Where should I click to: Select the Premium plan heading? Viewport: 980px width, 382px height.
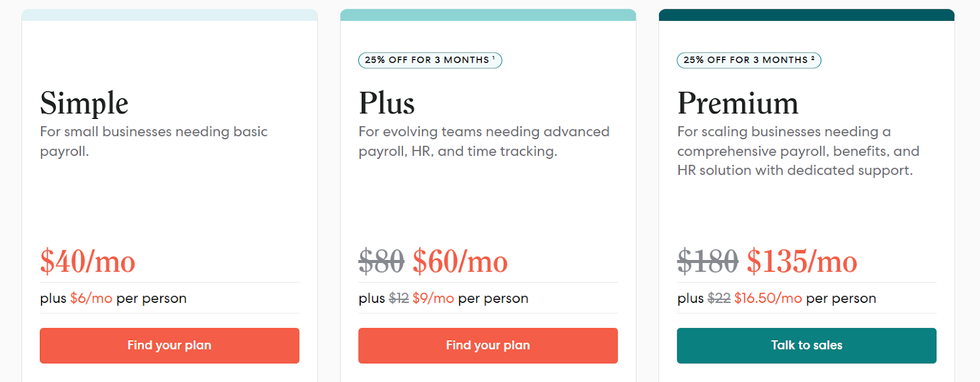click(x=737, y=103)
